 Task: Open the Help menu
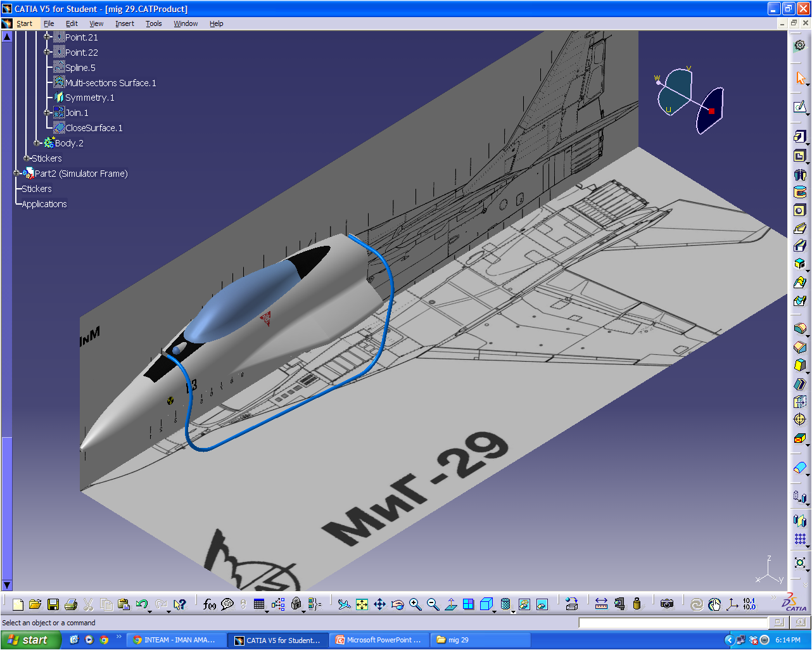[x=216, y=23]
